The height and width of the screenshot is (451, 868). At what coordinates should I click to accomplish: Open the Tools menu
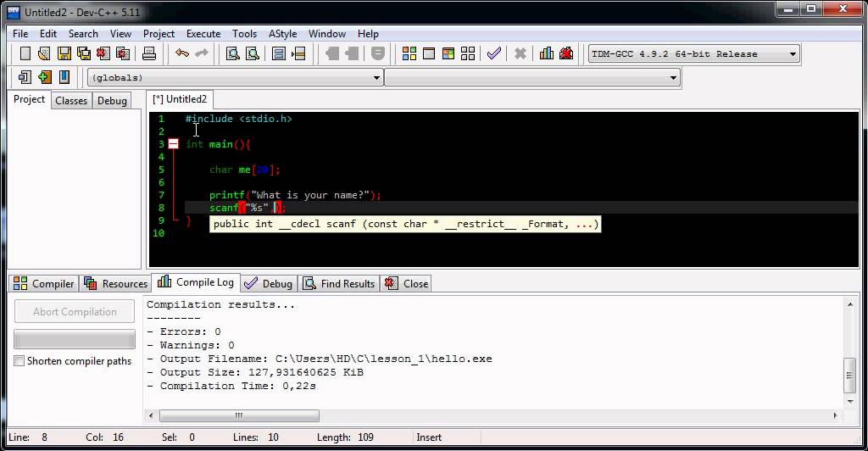(x=244, y=34)
